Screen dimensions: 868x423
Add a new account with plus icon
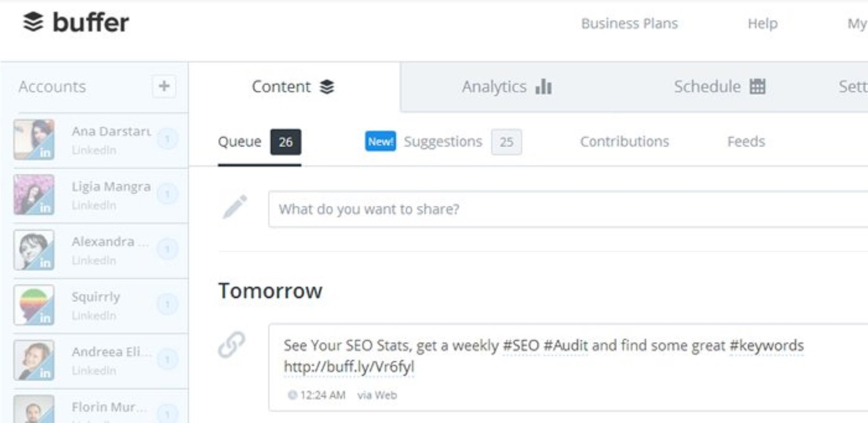164,86
